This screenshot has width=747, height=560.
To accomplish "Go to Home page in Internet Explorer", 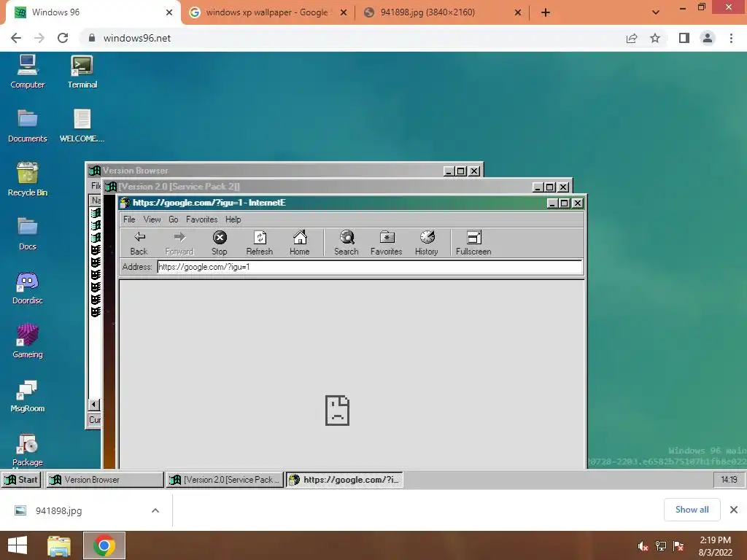I will [x=300, y=244].
